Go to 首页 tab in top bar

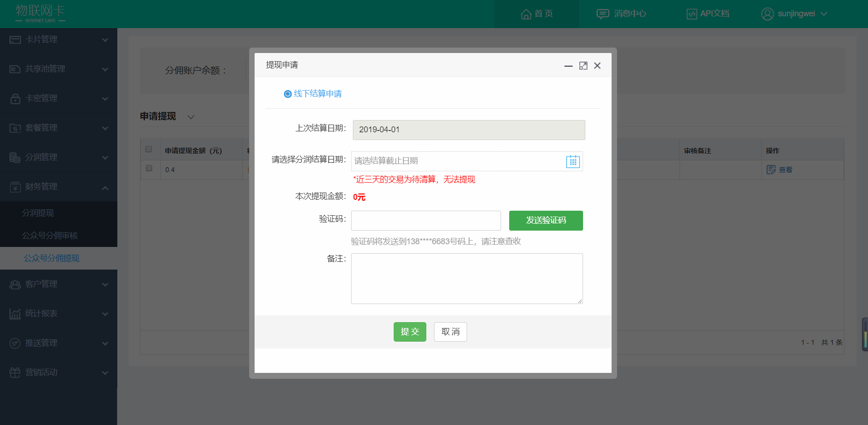[x=536, y=14]
